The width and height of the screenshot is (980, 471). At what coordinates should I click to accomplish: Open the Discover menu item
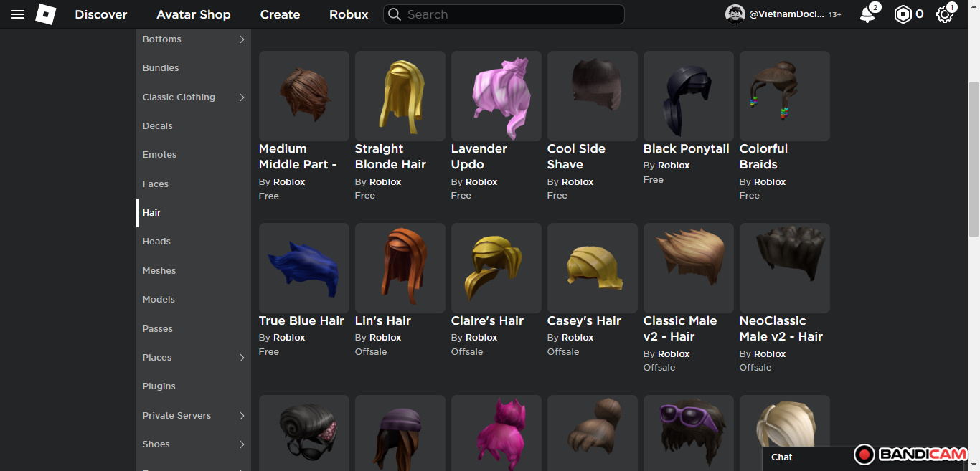pos(101,14)
